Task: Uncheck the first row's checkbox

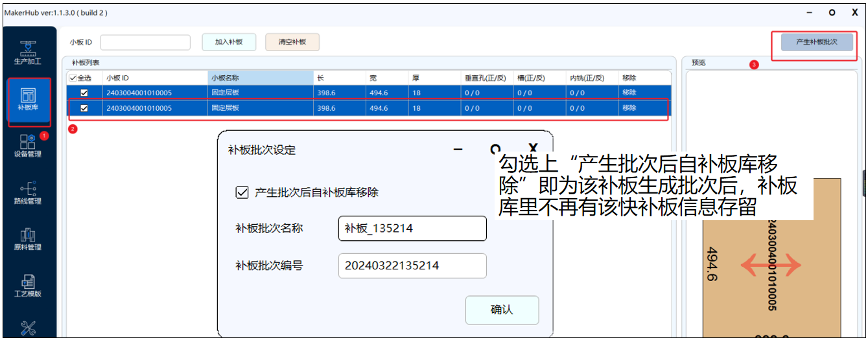Action: [x=84, y=93]
